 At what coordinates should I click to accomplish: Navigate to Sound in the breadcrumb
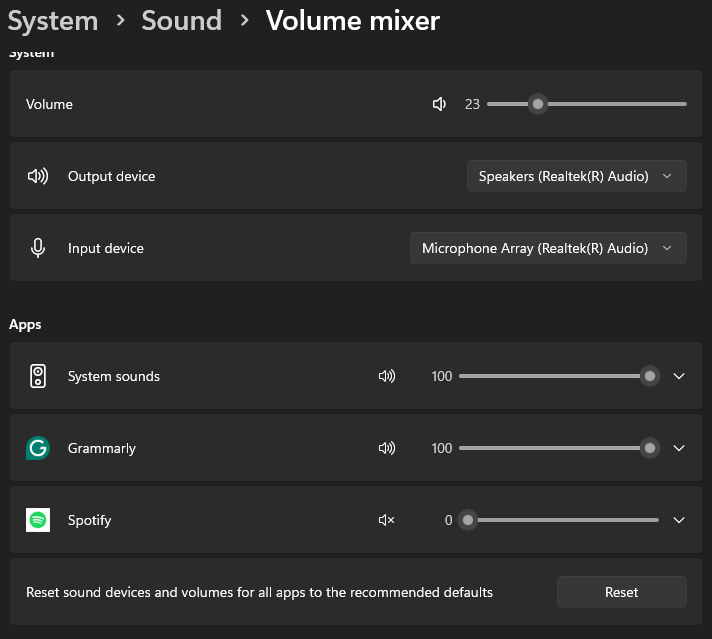pyautogui.click(x=181, y=21)
